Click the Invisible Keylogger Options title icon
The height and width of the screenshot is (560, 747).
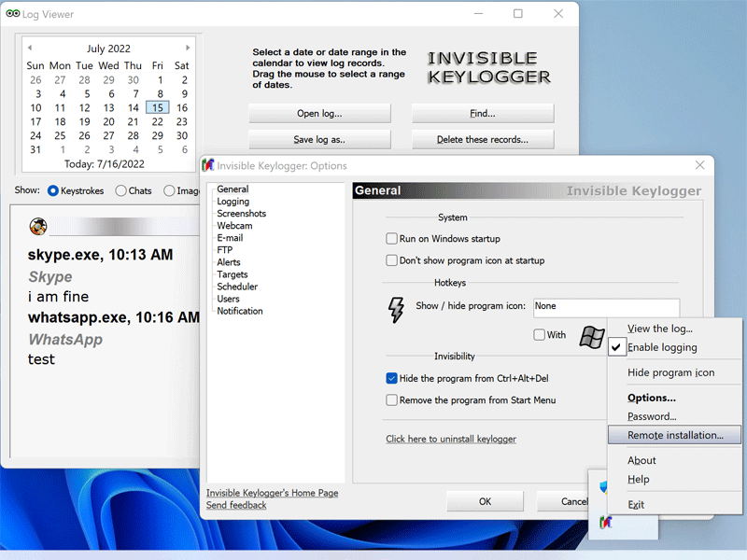[208, 165]
